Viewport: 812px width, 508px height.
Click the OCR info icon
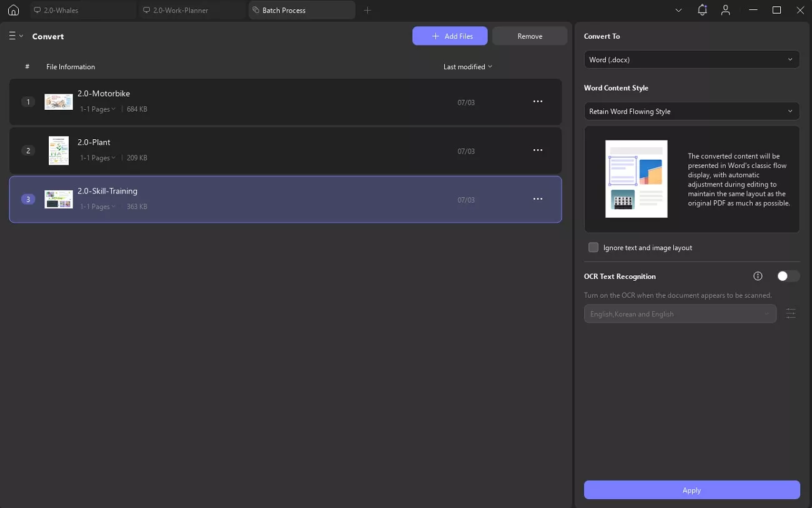coord(758,276)
